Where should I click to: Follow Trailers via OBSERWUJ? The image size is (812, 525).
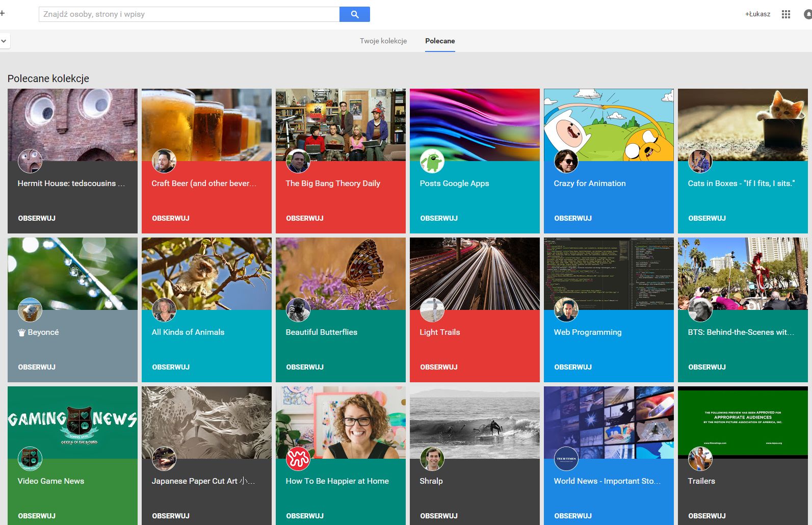coord(707,516)
